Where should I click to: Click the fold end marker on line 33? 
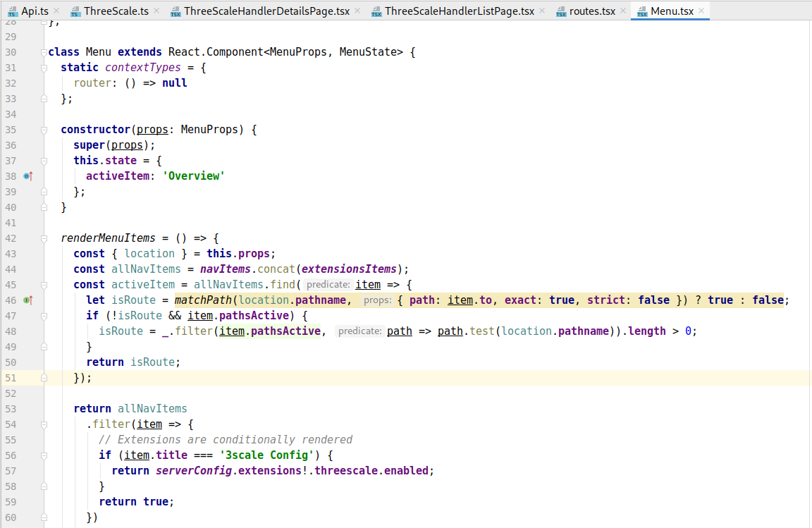coord(44,99)
